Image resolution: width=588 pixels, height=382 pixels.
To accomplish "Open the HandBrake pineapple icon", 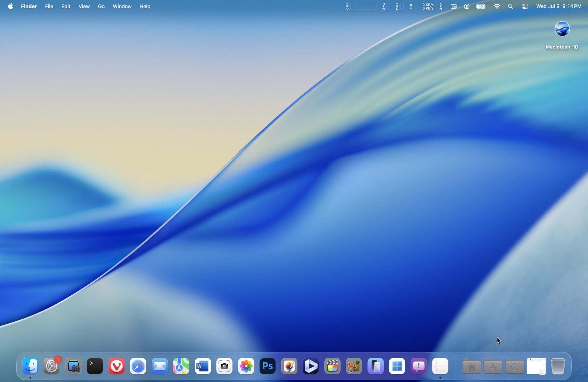I will point(354,366).
